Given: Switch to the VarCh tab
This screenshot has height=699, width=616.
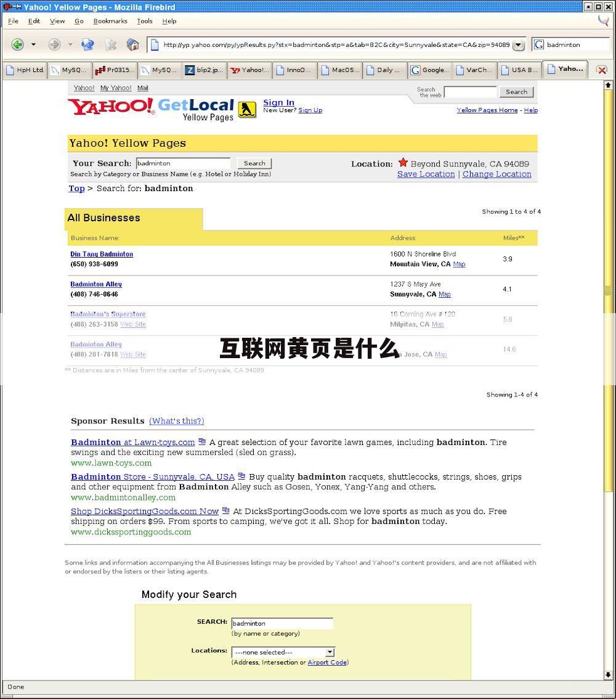Looking at the screenshot, I should click(474, 70).
